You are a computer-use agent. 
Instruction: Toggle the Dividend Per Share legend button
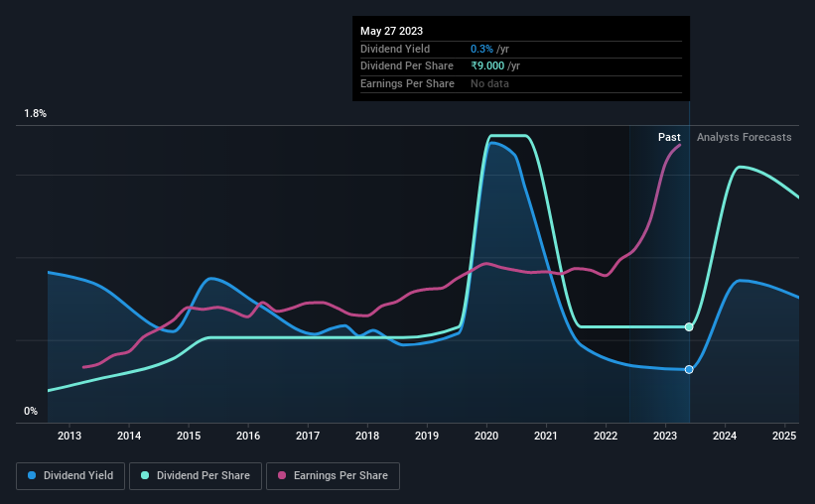tap(196, 476)
